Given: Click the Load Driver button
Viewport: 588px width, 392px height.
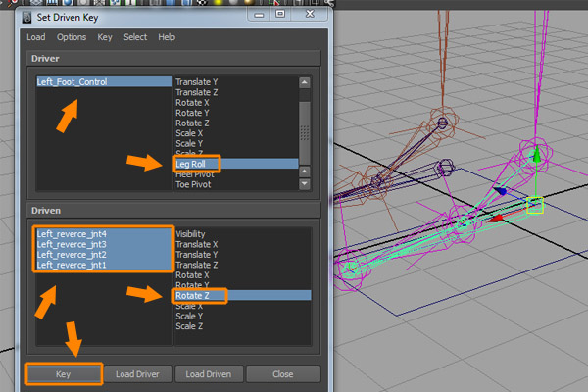Looking at the screenshot, I should 140,373.
